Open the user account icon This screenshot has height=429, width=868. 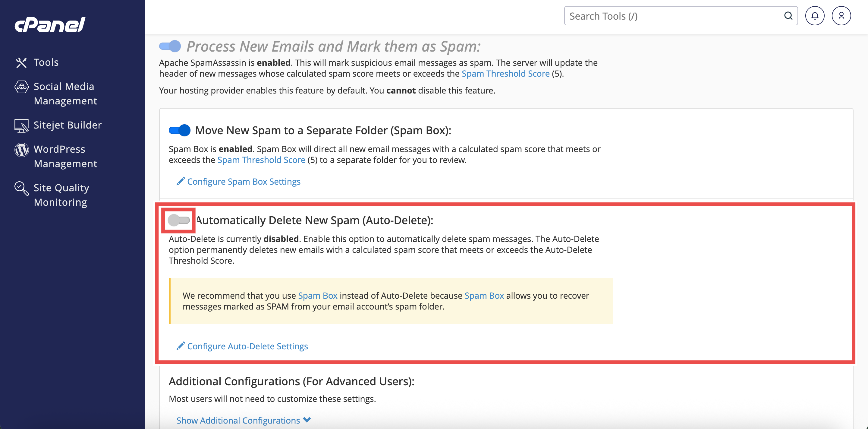tap(841, 16)
